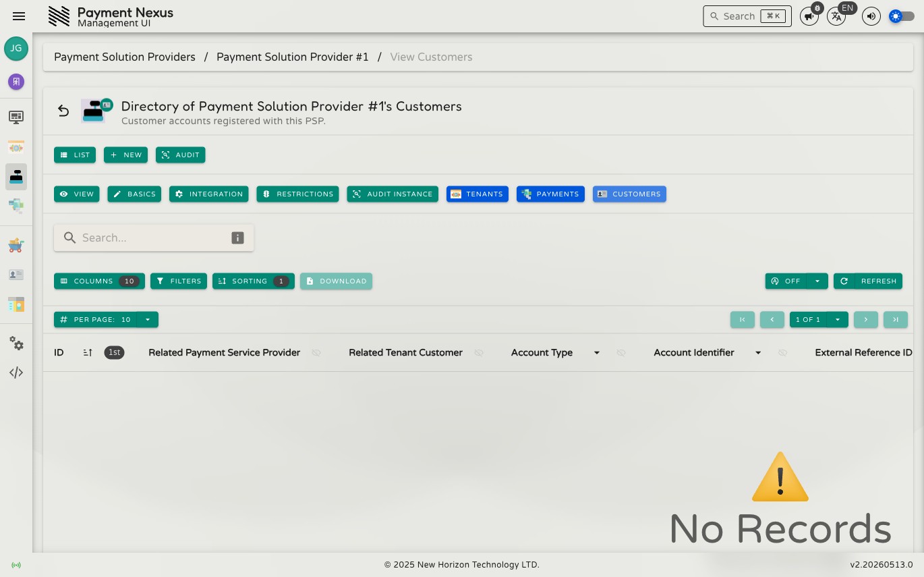
Task: Hide the Account Identifier column
Action: pos(782,352)
